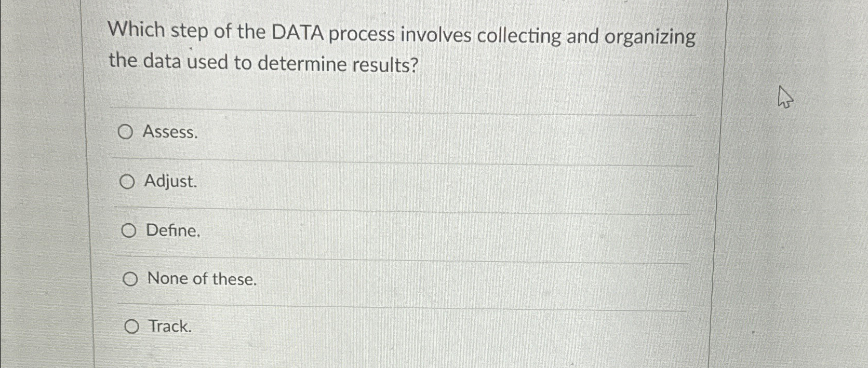Click the None of these answer label
This screenshot has height=368, width=868.
pyautogui.click(x=203, y=279)
